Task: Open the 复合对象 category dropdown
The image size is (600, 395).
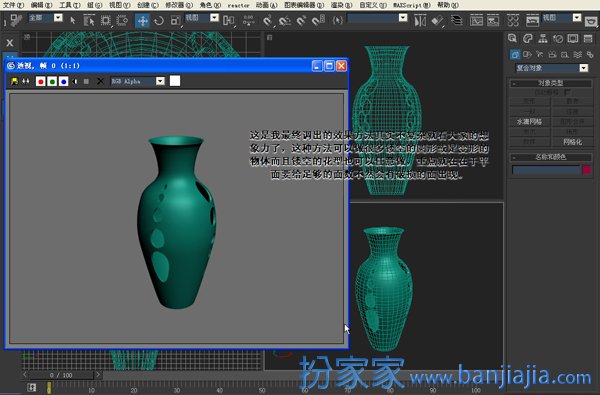Action: (x=583, y=68)
